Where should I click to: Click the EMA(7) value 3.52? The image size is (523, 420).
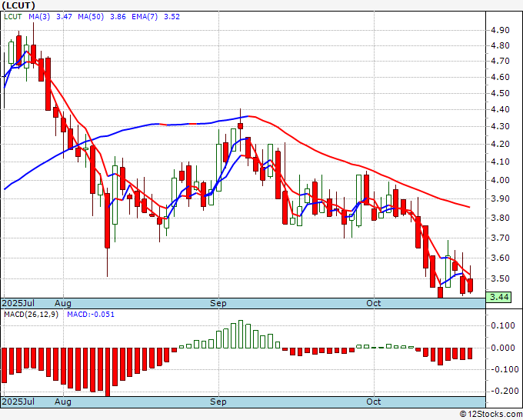(x=172, y=17)
